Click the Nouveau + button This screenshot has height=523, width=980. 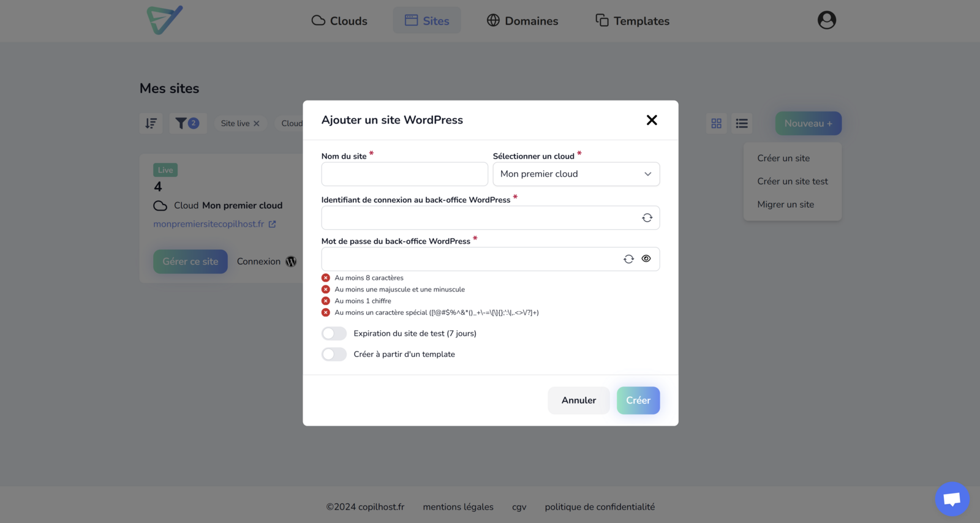pos(809,124)
